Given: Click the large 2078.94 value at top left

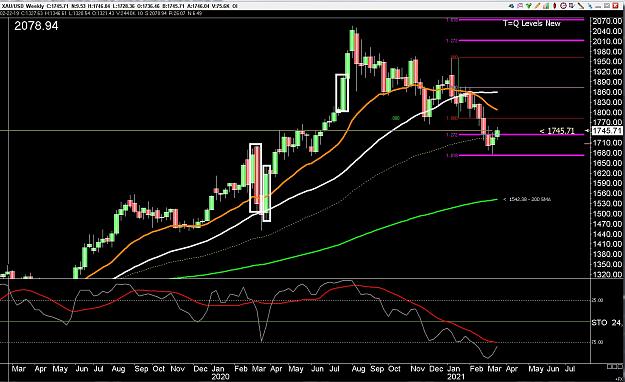Looking at the screenshot, I should 36,26.
